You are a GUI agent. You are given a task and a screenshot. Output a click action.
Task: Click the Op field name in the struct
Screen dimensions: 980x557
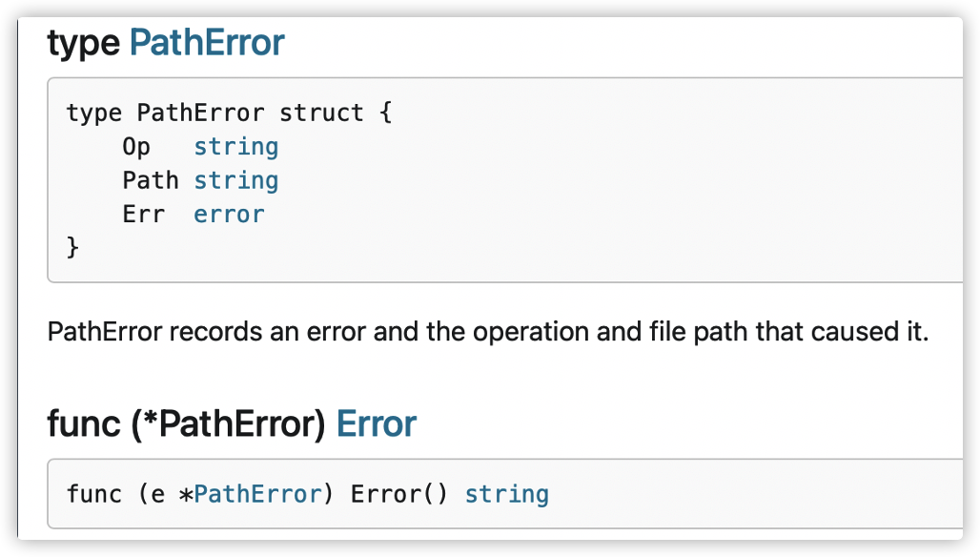tap(136, 148)
